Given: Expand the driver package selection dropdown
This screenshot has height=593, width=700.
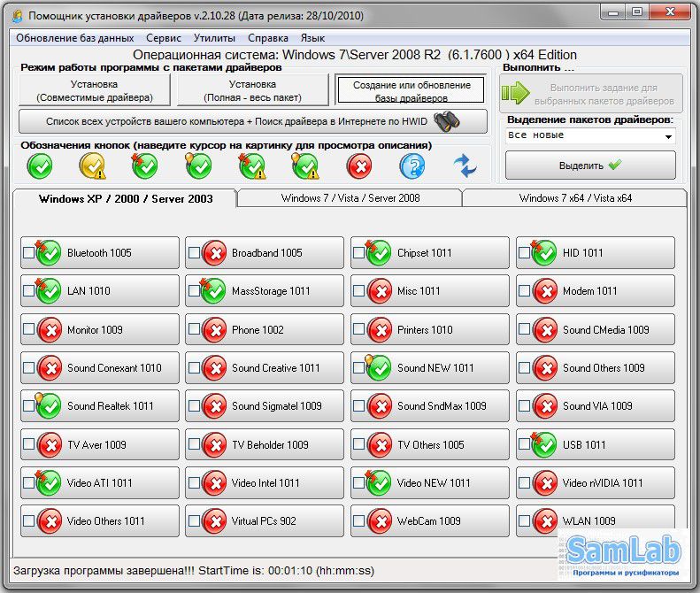Looking at the screenshot, I should 667,136.
